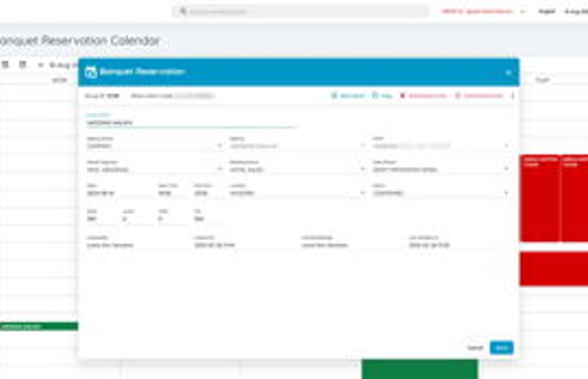Click the red reservation action in dialog toolbar
The image size is (588, 379).
click(x=423, y=96)
